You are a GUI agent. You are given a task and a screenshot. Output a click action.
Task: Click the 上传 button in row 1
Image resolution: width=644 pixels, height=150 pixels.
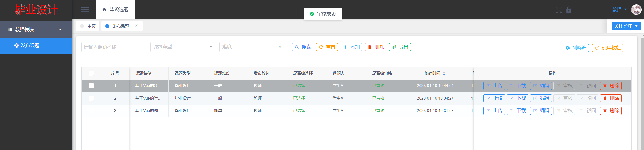pos(494,86)
